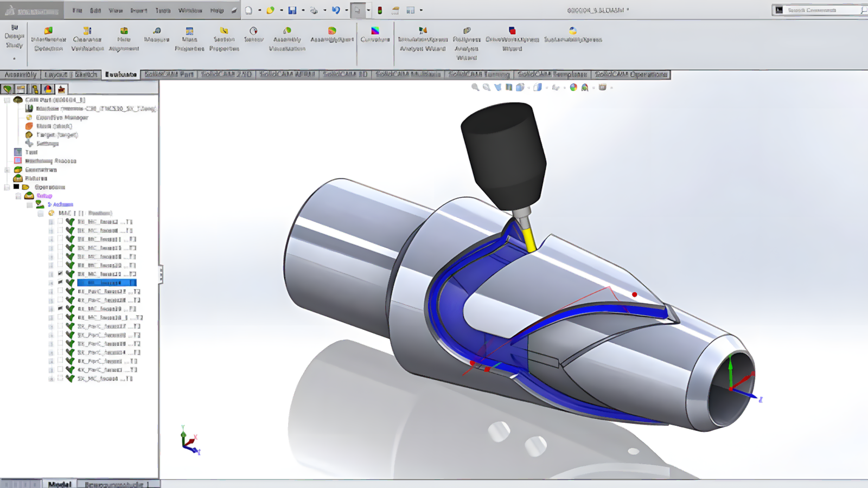Click Edit Appearance color sphere icon
868x488 pixels.
pos(573,87)
